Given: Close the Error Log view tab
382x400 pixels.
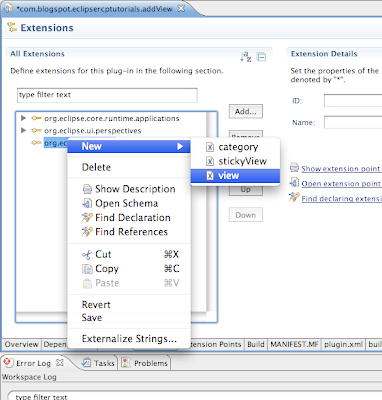Looking at the screenshot, I should [x=60, y=362].
